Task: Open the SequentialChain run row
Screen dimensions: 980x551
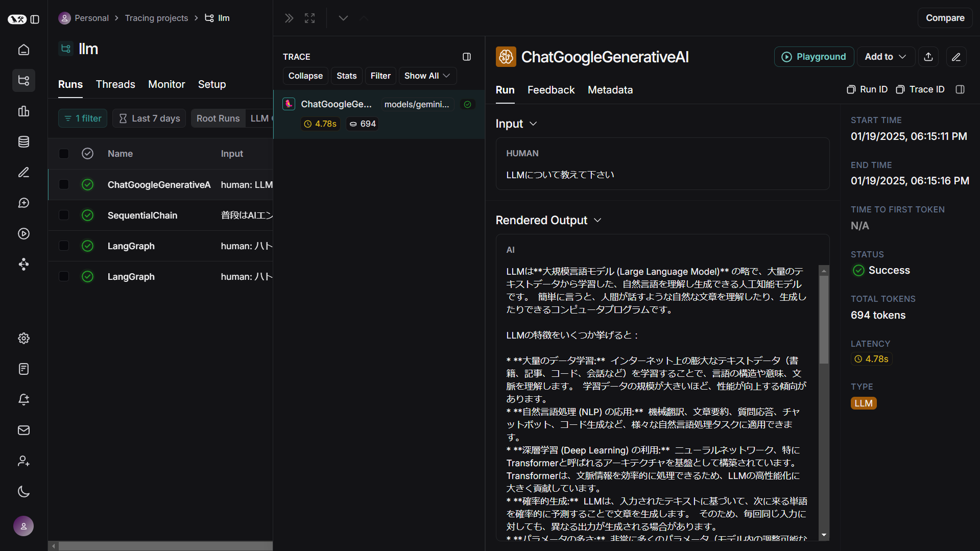Action: [x=161, y=215]
